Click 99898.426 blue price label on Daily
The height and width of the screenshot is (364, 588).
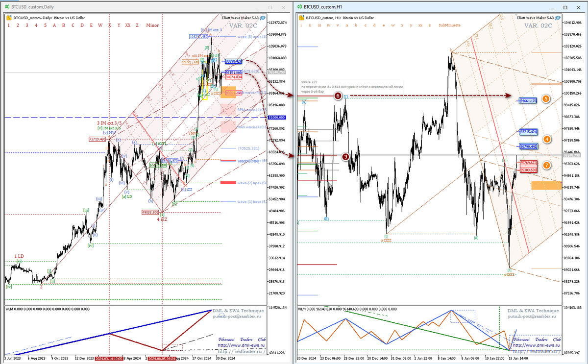coord(233,61)
